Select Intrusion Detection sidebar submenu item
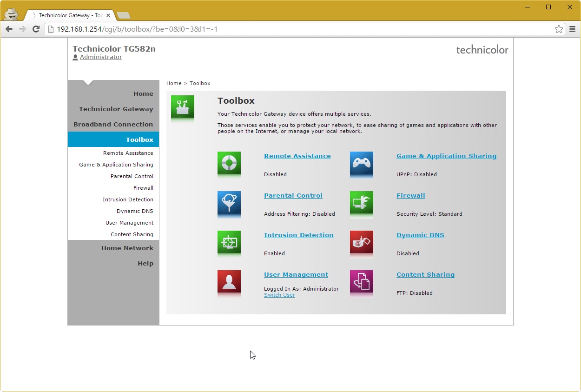Image resolution: width=581 pixels, height=392 pixels. point(128,199)
